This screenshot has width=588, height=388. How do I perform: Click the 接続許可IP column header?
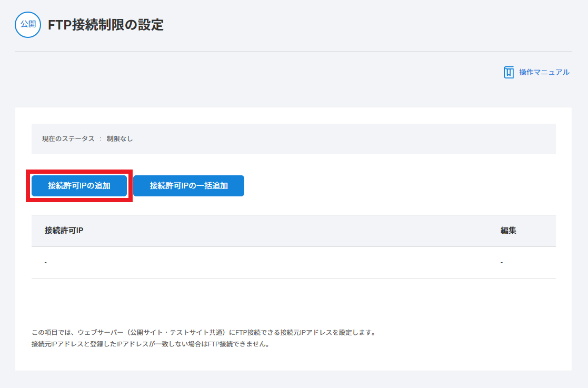(x=64, y=231)
